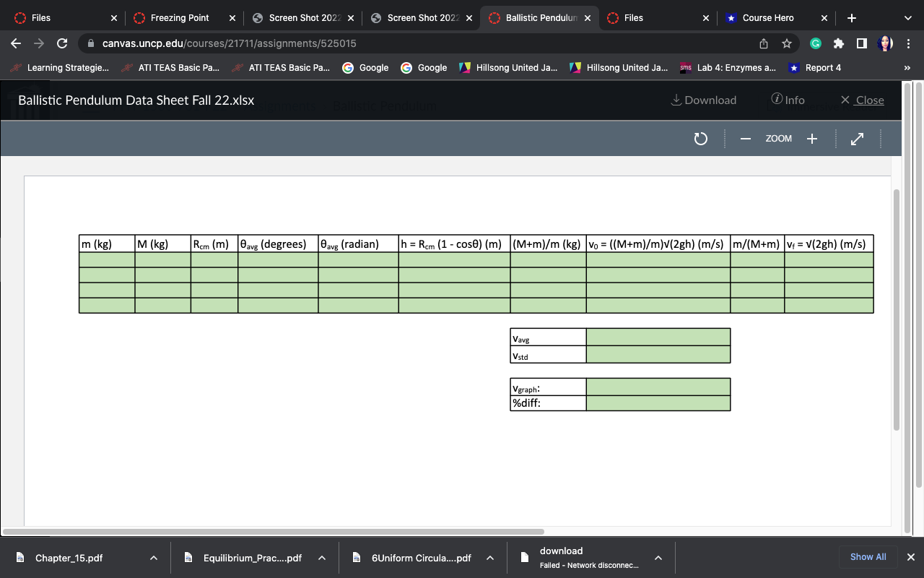Open Chrome's three-dot menu

click(x=909, y=43)
